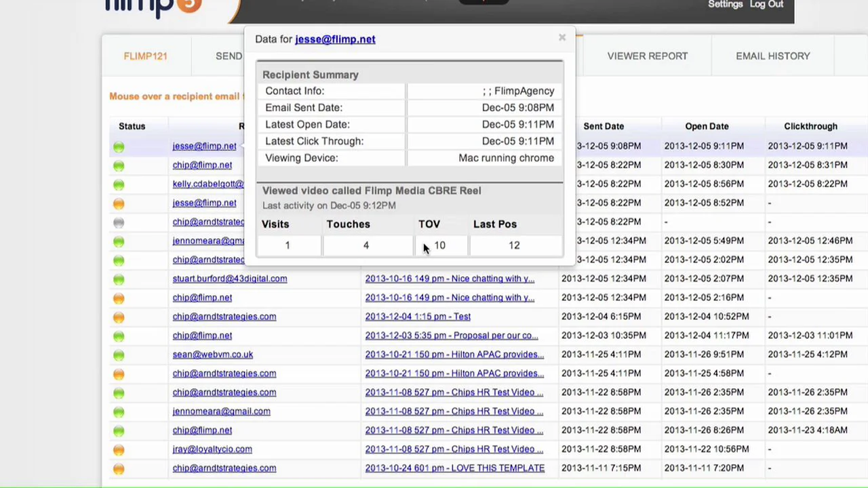Screen dimensions: 868x488
Task: Click the Email Sent Date value 'Dec-05 9:08PM'
Action: [x=517, y=108]
